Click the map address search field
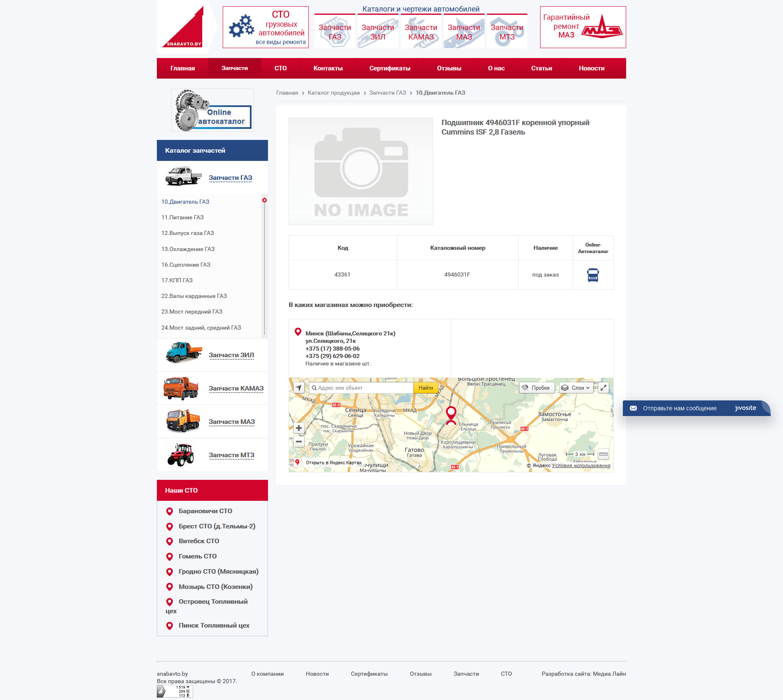Image resolution: width=783 pixels, height=700 pixels. [x=361, y=388]
